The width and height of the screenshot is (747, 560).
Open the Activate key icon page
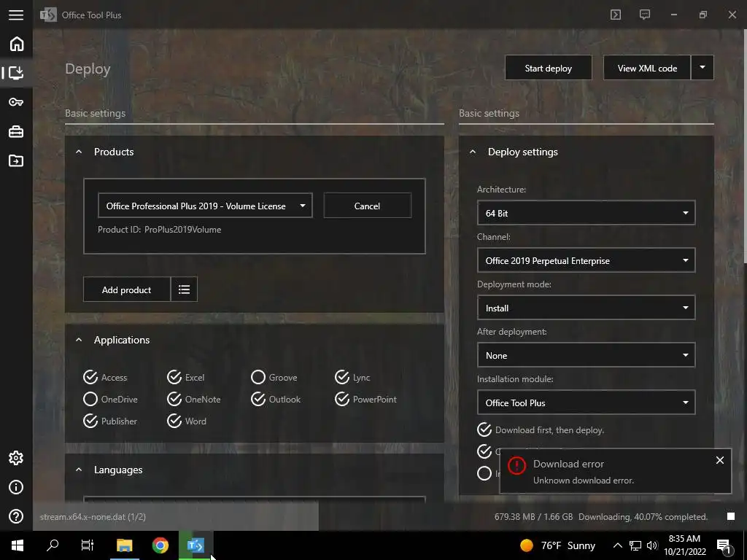coord(16,102)
